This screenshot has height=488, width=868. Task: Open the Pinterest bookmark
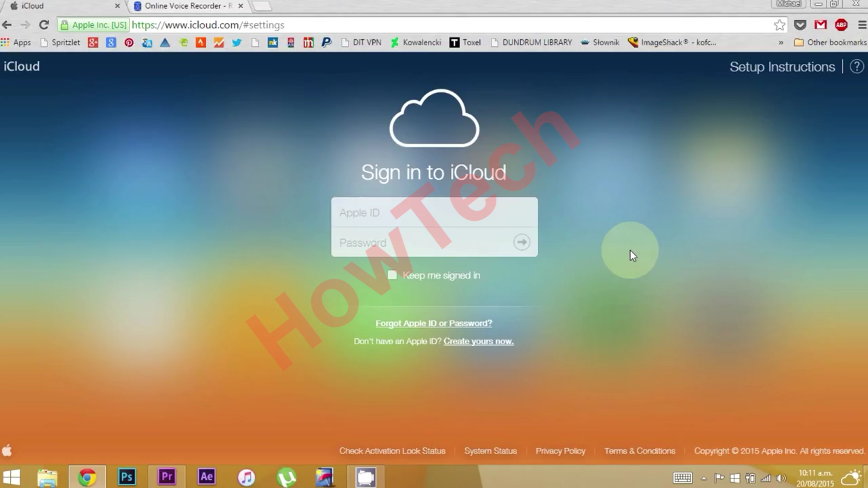click(x=129, y=42)
